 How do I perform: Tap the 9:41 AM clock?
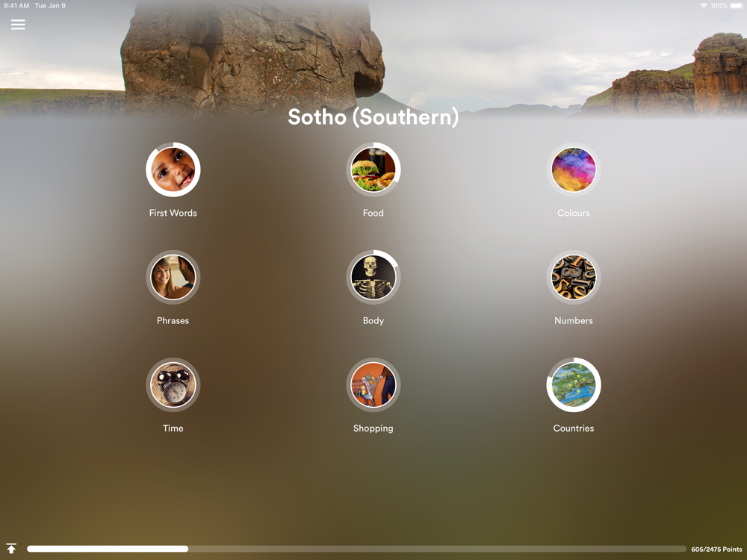(x=16, y=6)
